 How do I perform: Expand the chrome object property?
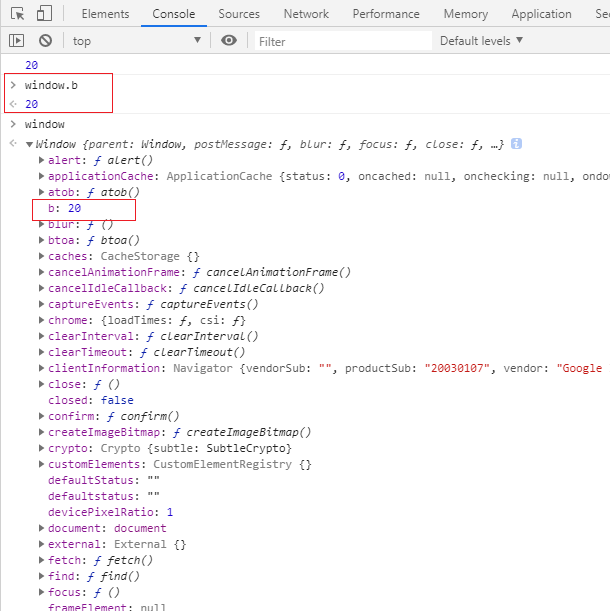[x=41, y=320]
